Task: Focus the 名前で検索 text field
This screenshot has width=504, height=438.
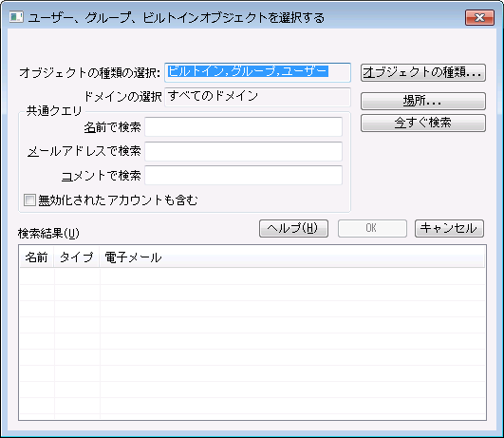Action: tap(243, 126)
